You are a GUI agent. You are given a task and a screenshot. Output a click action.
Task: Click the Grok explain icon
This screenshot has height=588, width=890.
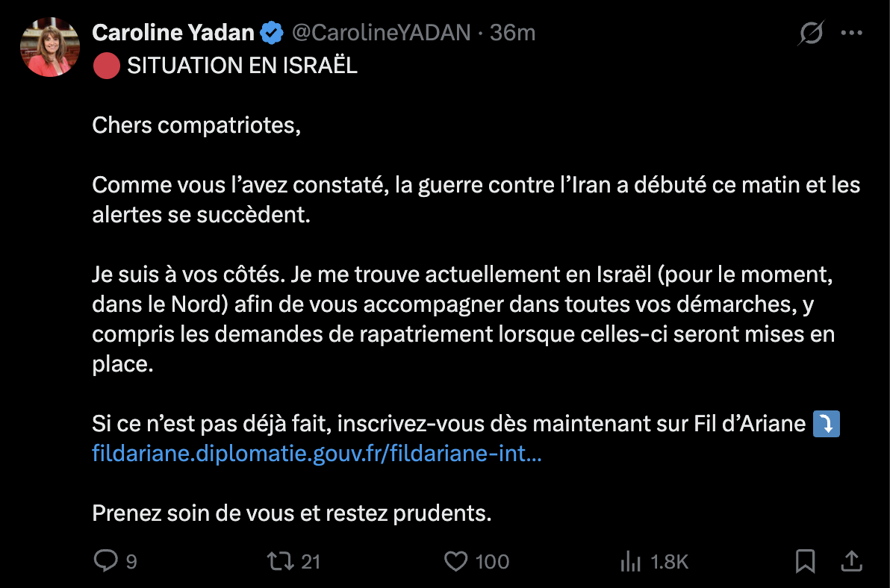click(x=810, y=33)
